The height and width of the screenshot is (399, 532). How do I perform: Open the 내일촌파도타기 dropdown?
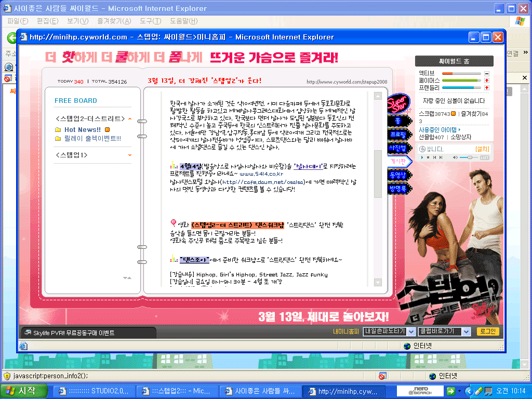pos(411,331)
